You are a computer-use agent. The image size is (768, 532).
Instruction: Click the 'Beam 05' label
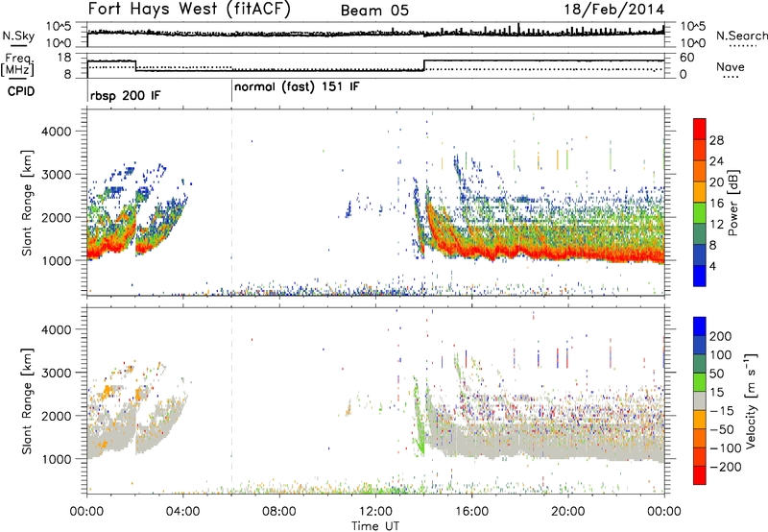point(374,11)
